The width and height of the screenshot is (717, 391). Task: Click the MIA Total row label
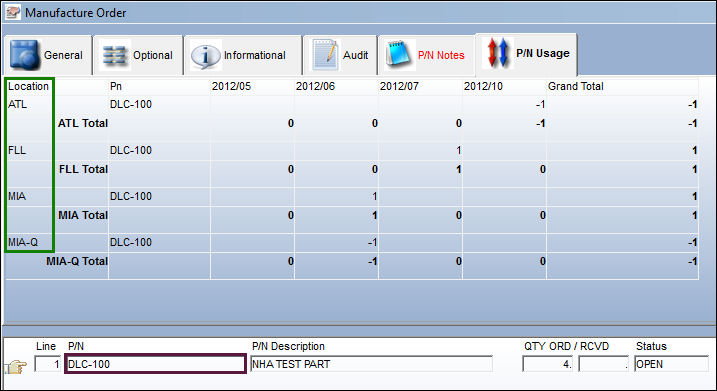83,215
